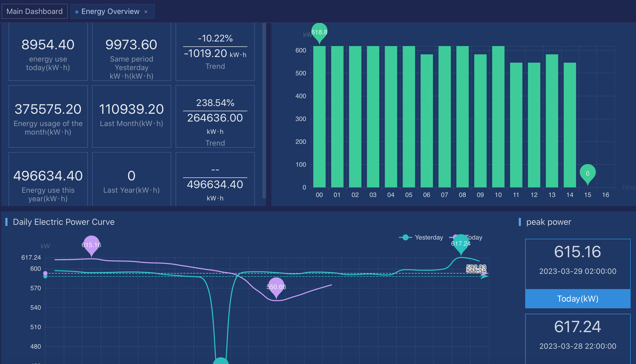
Task: Select the hour 11 green bar
Action: point(516,125)
